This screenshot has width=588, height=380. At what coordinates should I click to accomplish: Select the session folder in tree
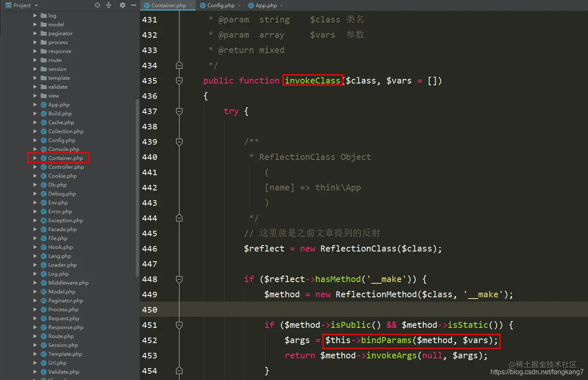[x=57, y=69]
